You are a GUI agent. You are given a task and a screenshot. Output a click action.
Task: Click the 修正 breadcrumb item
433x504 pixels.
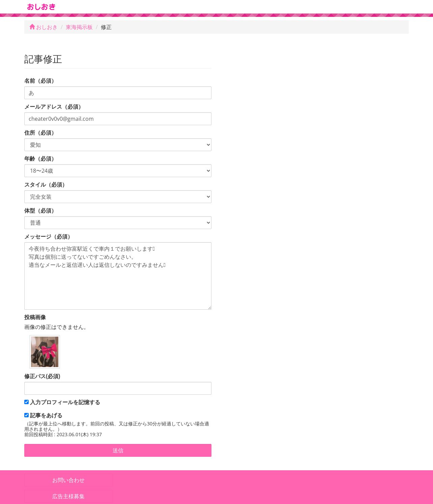(106, 27)
